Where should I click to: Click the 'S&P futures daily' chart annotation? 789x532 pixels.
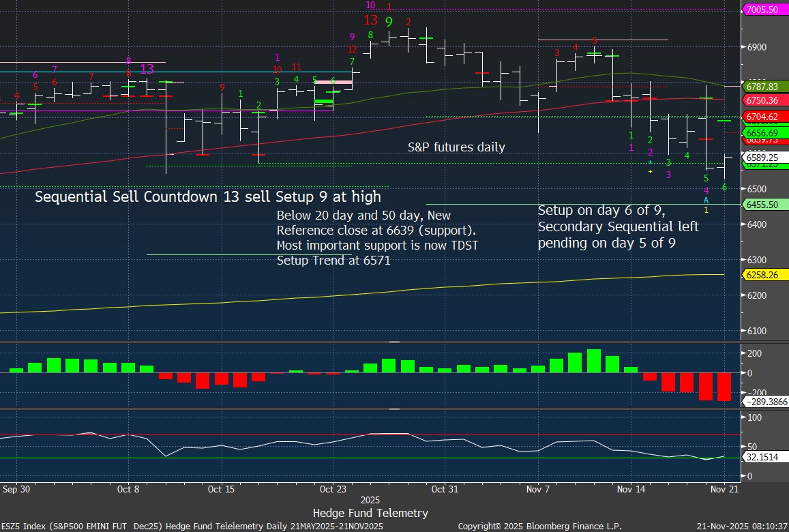[456, 147]
